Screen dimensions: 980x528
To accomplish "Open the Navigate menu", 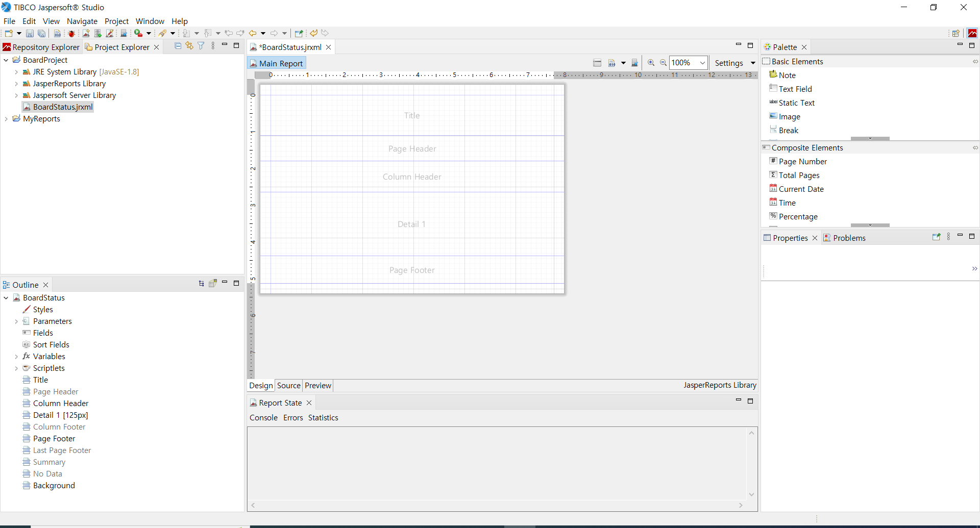I will click(x=82, y=21).
